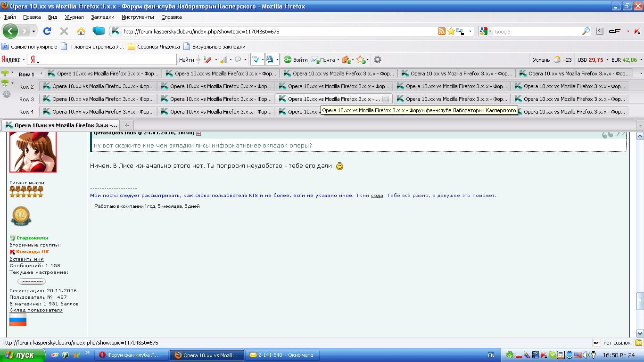Go to the Home page icon
Viewport: 644px width, 362px height.
click(81, 31)
